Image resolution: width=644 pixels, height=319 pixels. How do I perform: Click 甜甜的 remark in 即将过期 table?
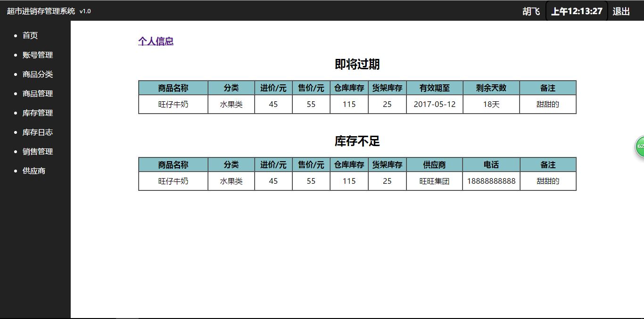click(548, 104)
